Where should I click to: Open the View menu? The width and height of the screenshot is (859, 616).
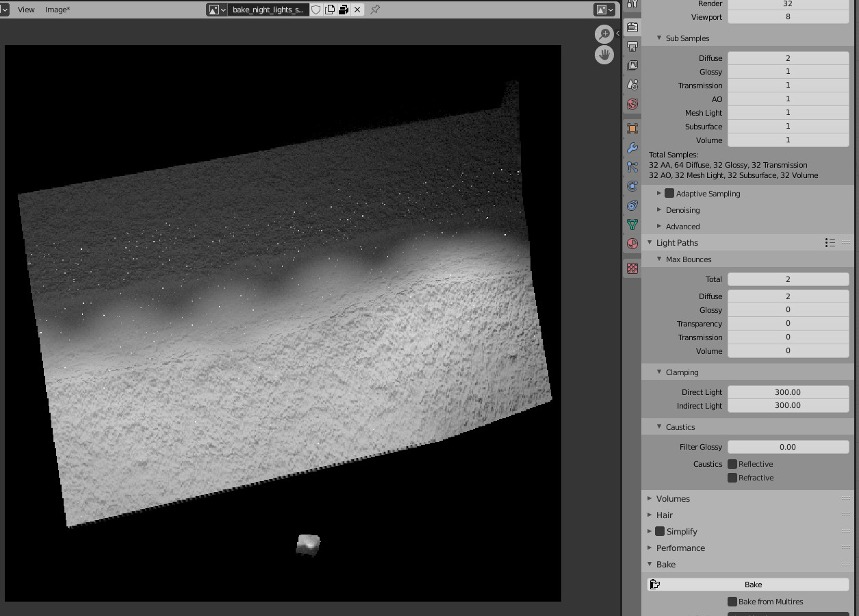26,10
